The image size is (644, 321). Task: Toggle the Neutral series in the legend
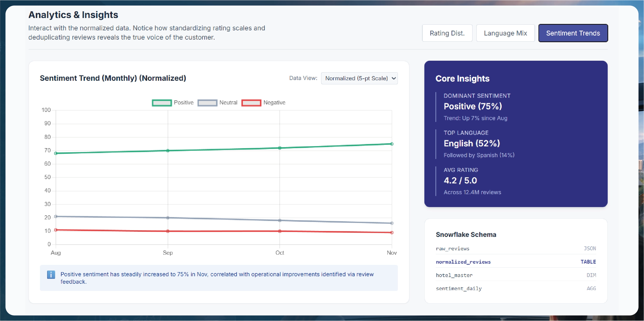[228, 103]
